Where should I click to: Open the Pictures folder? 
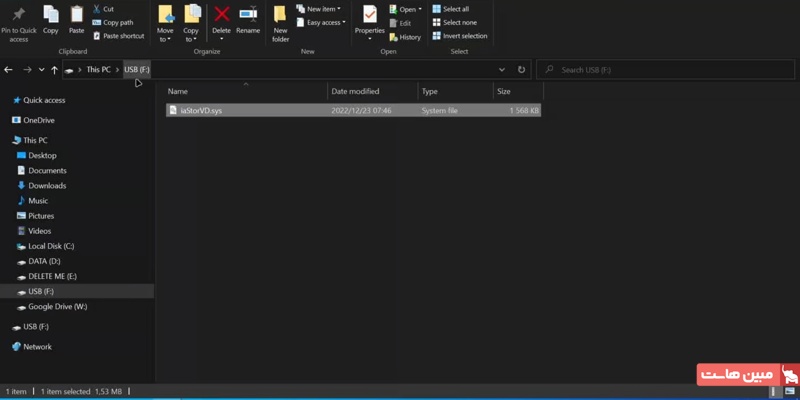[x=36, y=216]
